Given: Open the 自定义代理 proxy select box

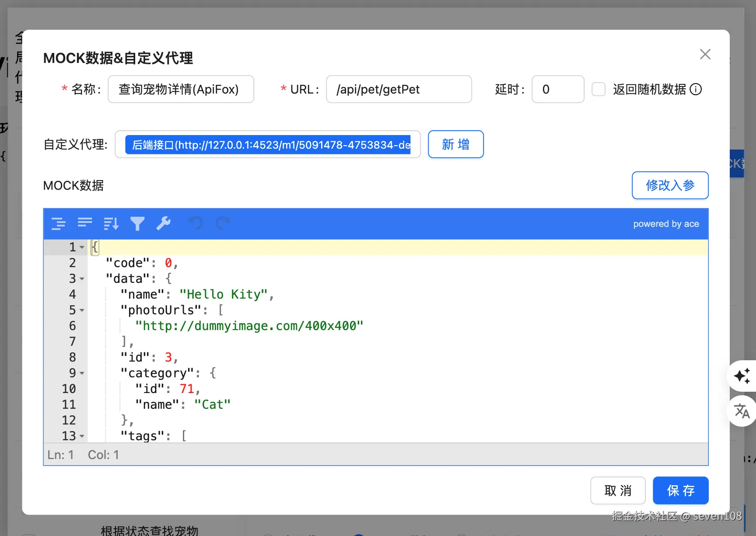Looking at the screenshot, I should 268,144.
